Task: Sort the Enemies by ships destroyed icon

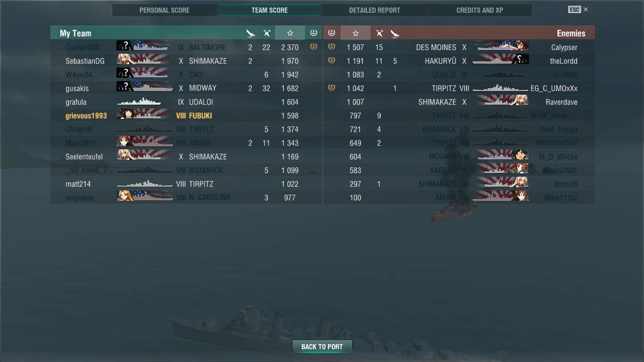Action: point(379,33)
